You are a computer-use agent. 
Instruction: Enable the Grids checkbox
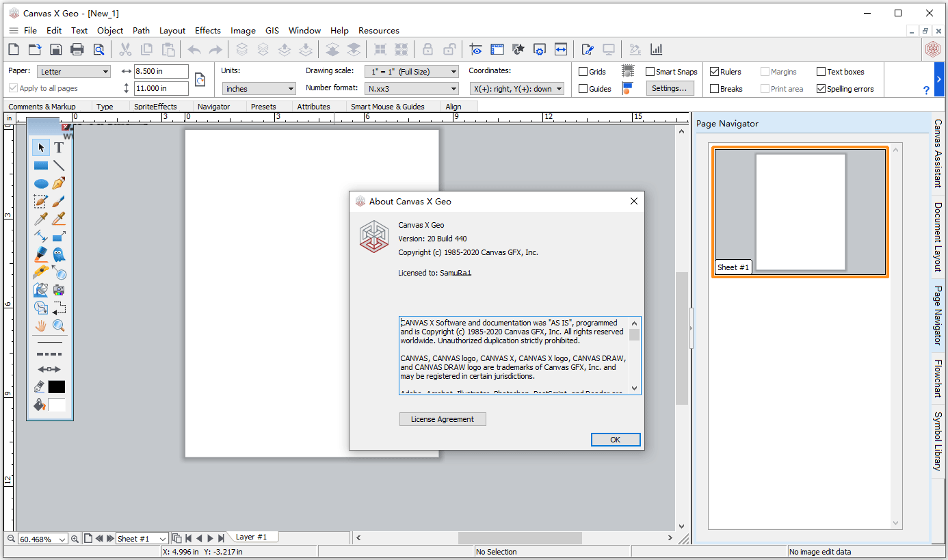pyautogui.click(x=583, y=72)
